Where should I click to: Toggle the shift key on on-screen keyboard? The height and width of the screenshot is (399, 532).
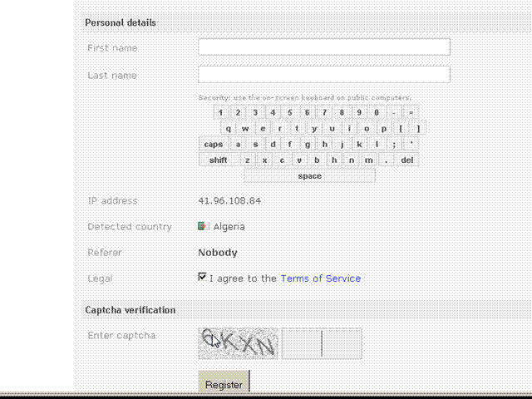pos(218,160)
